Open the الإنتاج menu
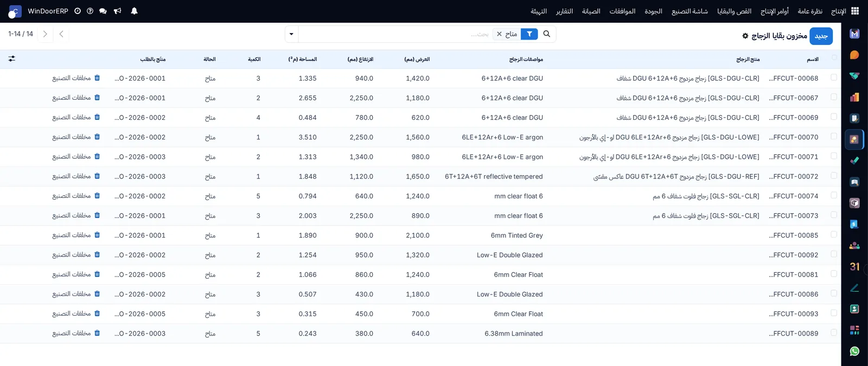Viewport: 868px width, 366px height. (838, 11)
